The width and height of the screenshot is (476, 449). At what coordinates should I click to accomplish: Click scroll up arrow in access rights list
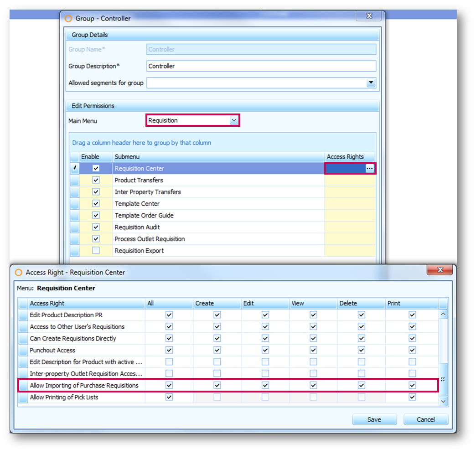click(x=443, y=315)
